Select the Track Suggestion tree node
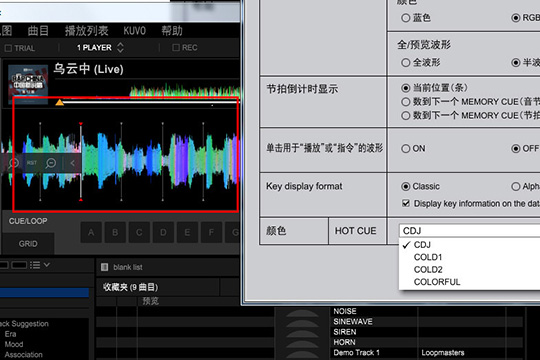540x360 pixels. [24, 323]
